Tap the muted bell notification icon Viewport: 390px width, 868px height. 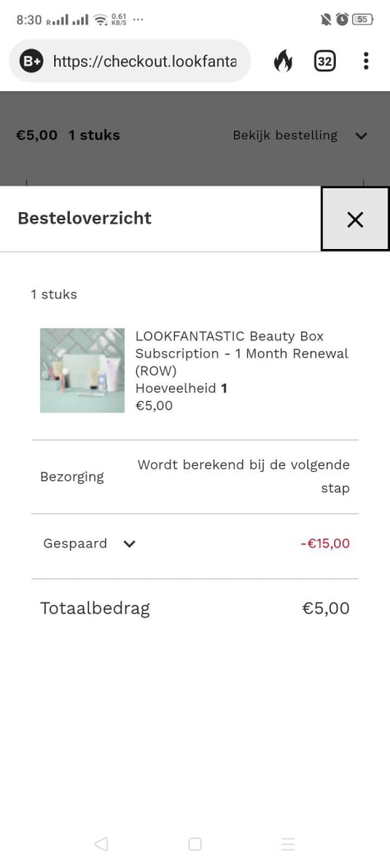point(326,20)
